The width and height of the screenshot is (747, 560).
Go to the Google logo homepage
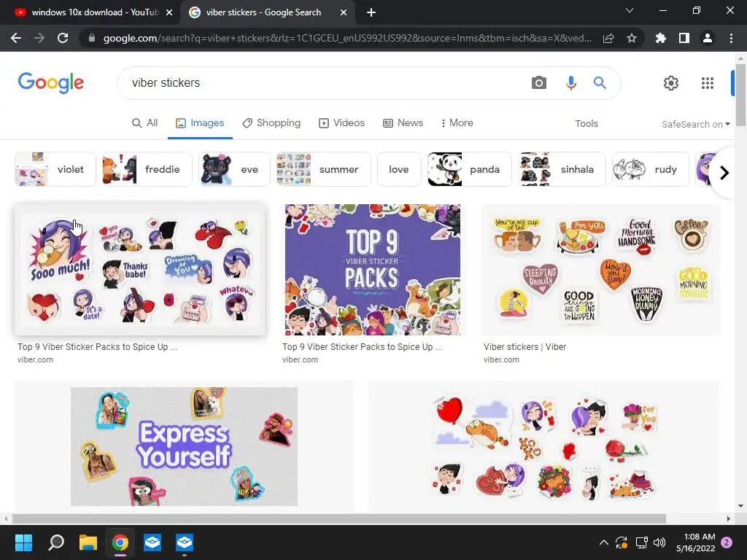coord(51,83)
